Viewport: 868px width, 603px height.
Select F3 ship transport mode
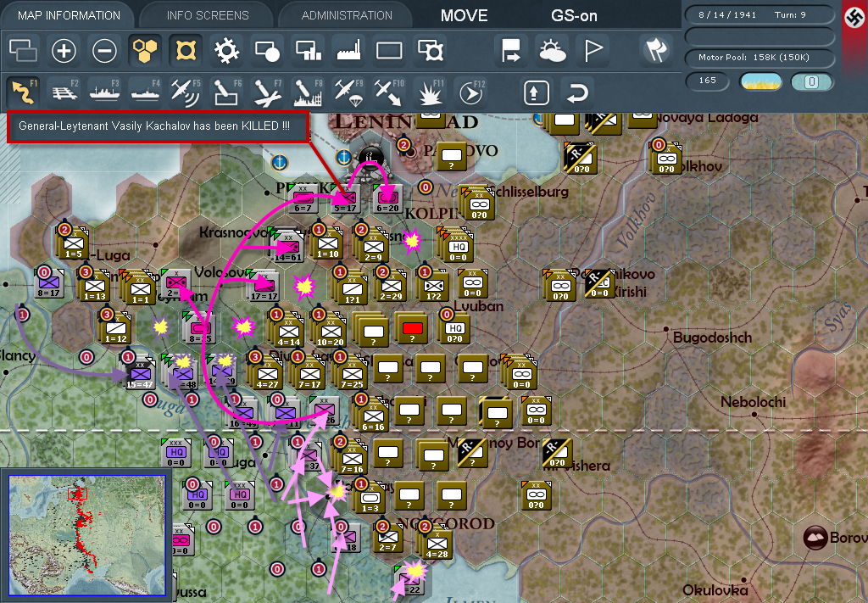(104, 92)
